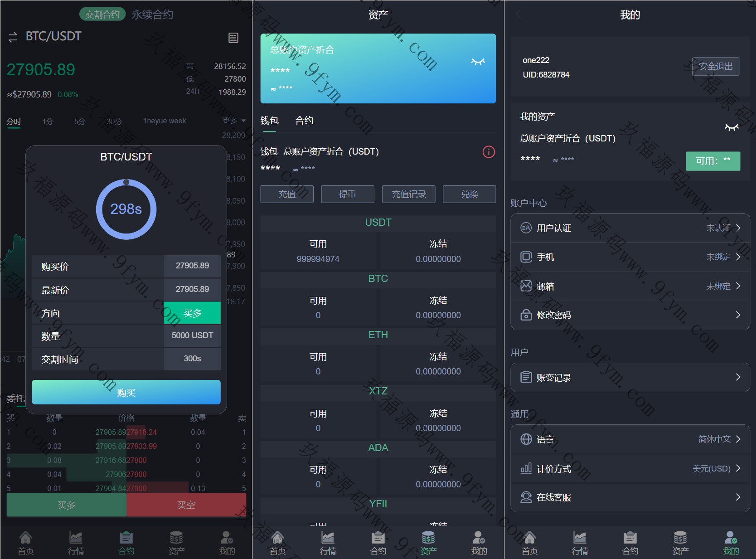The image size is (756, 559).
Task: Click the 购买 buy button in popup
Action: tap(126, 392)
